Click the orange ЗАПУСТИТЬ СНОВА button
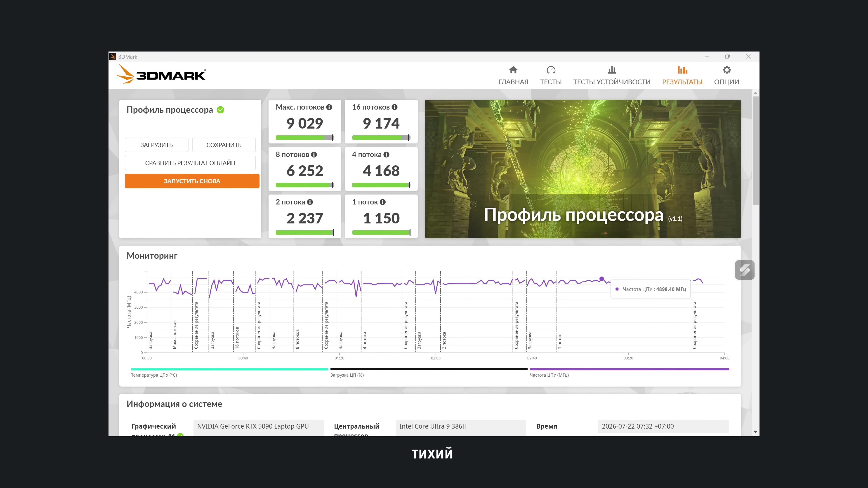This screenshot has width=868, height=488. (192, 181)
